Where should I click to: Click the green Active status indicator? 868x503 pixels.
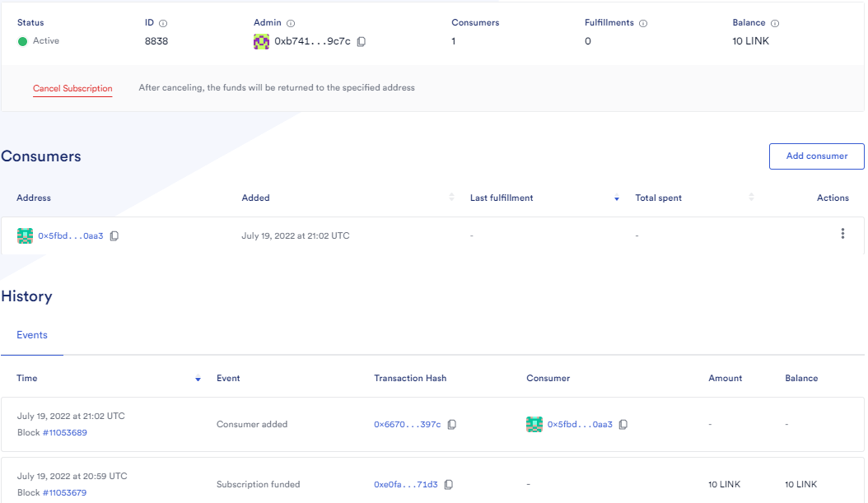coord(23,41)
